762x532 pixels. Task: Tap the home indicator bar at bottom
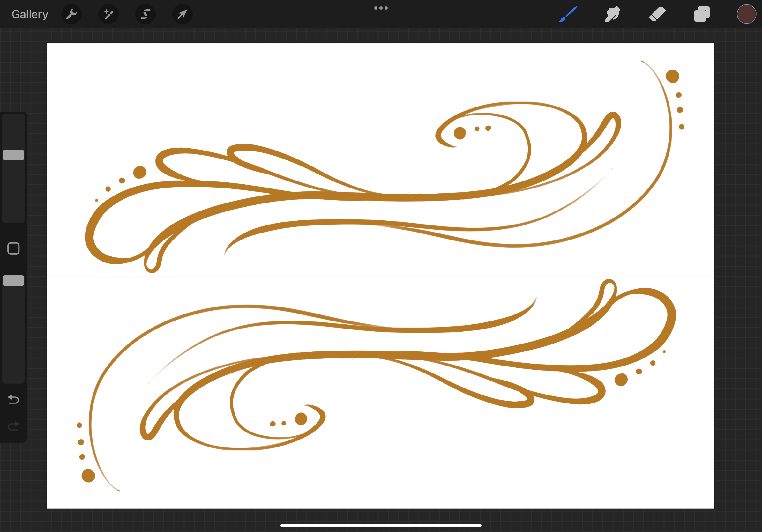pyautogui.click(x=381, y=525)
